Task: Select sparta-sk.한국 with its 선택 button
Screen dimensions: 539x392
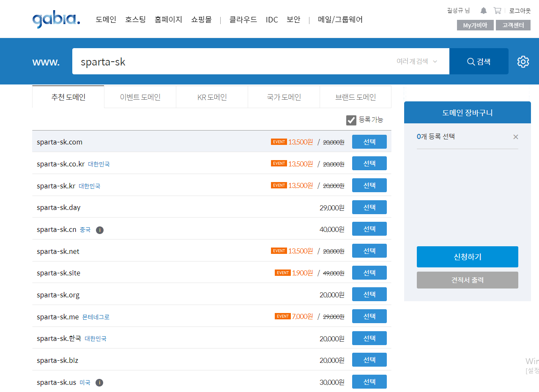Action: tap(369, 338)
